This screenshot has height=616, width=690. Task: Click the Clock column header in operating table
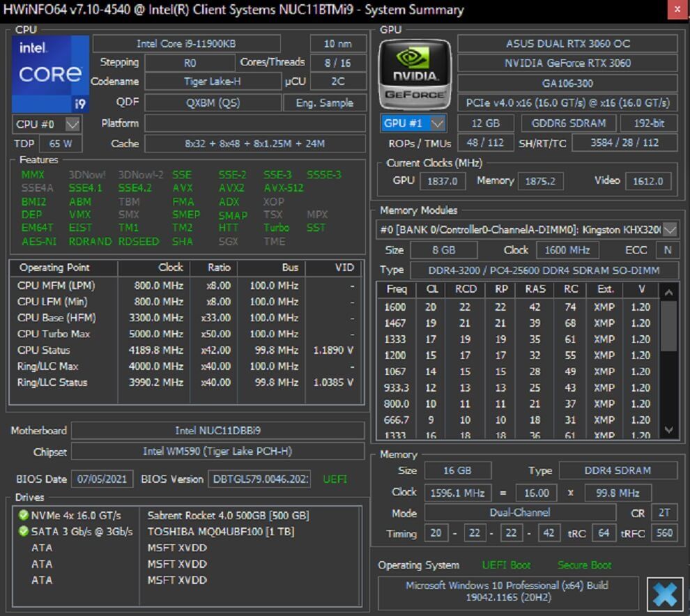154,268
